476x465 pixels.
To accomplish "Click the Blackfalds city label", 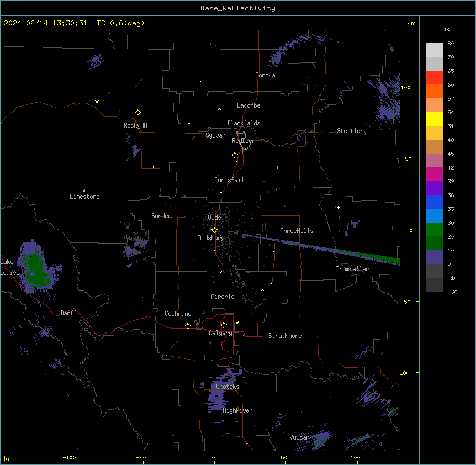I will coord(244,123).
